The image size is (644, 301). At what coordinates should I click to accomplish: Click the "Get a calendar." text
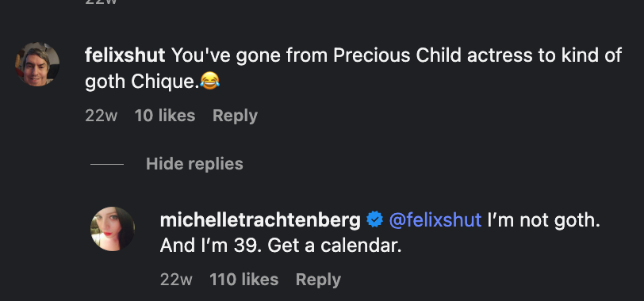[x=335, y=246]
